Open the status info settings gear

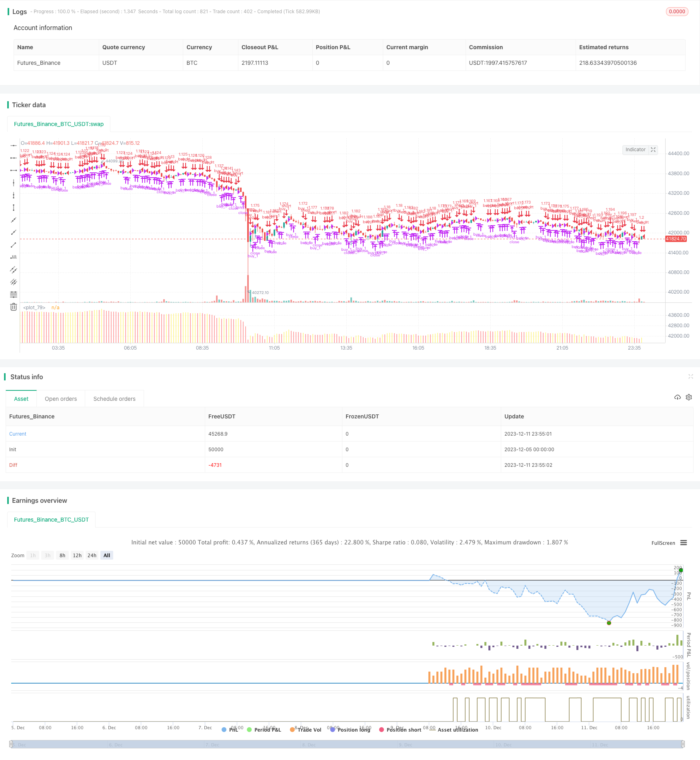(689, 397)
